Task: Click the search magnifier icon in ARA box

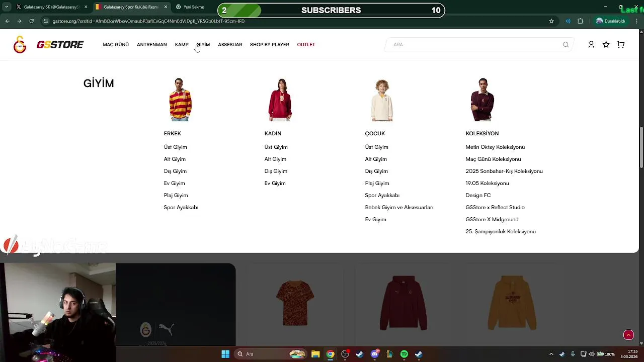Action: pyautogui.click(x=566, y=45)
